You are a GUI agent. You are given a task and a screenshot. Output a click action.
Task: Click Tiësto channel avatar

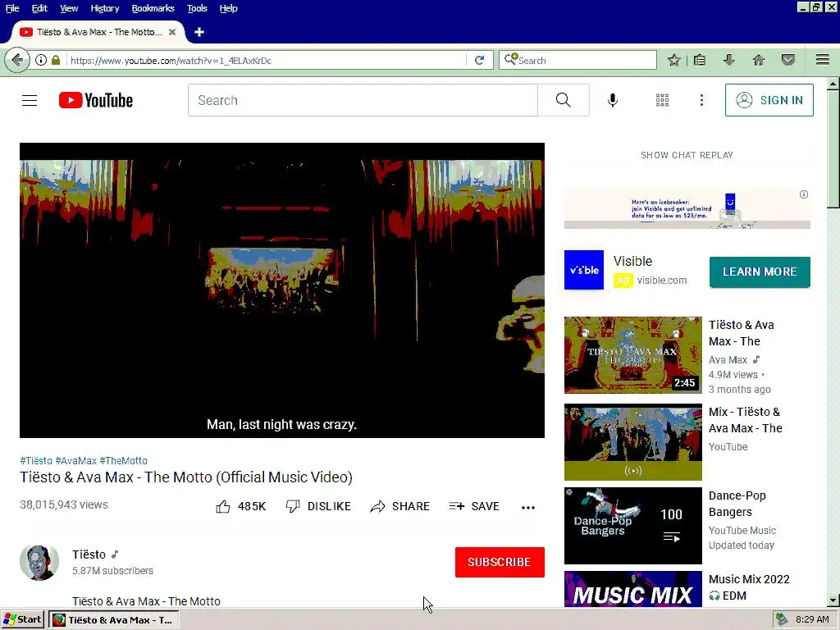click(39, 563)
